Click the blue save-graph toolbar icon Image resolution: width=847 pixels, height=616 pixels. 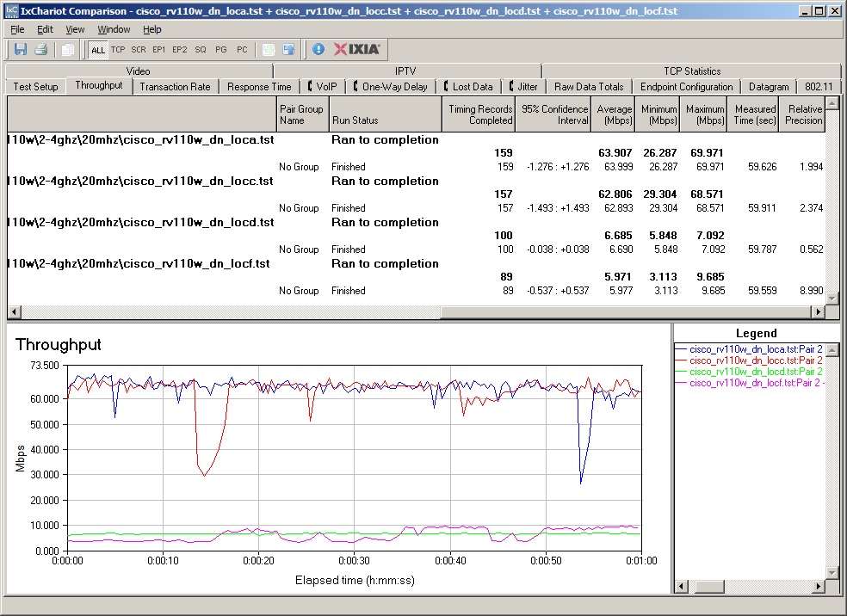coord(289,50)
